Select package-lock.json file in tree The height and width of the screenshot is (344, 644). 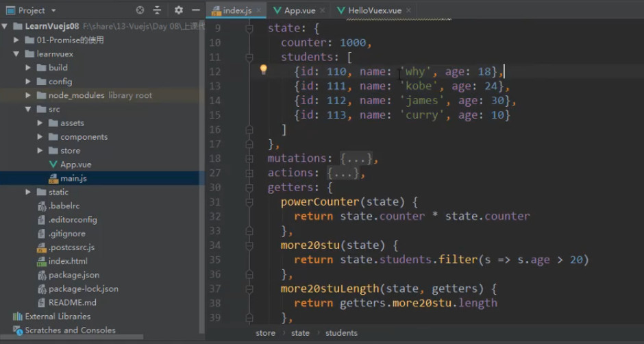(78, 289)
